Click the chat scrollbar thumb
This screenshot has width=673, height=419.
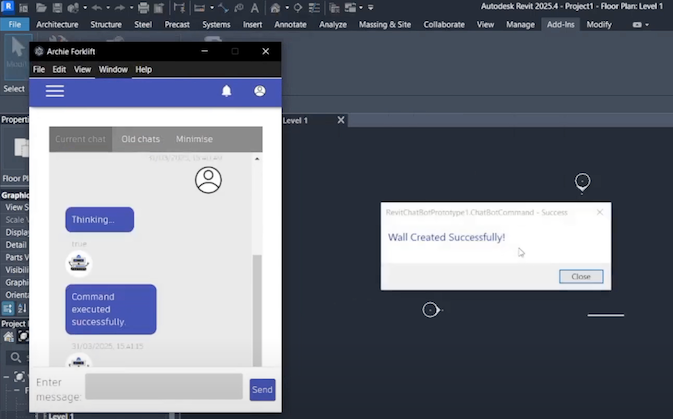257,310
